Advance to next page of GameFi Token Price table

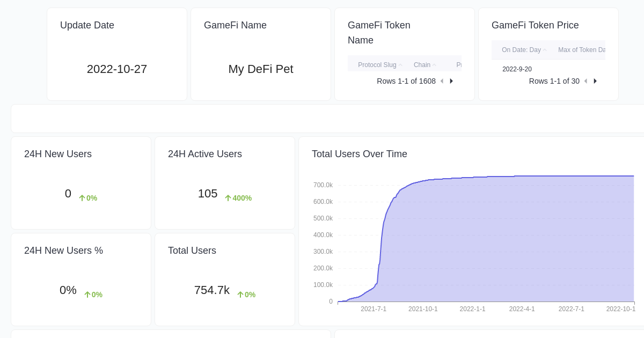595,81
